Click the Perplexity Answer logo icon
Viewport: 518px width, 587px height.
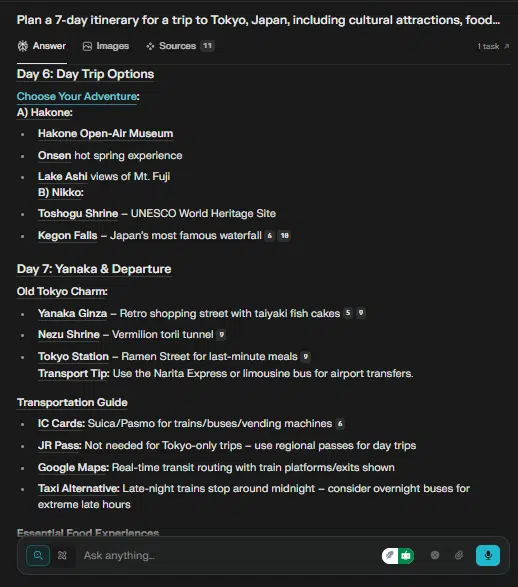pos(23,46)
